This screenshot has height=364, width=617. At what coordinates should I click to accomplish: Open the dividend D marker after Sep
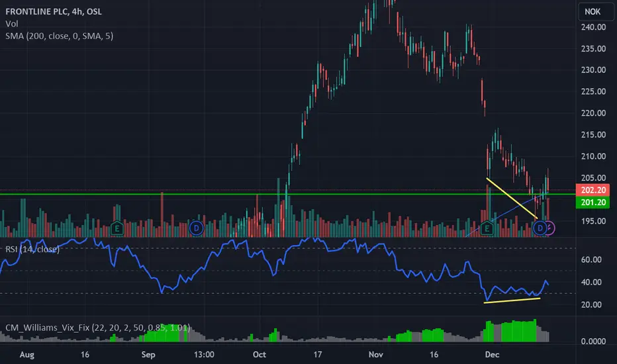coord(197,228)
